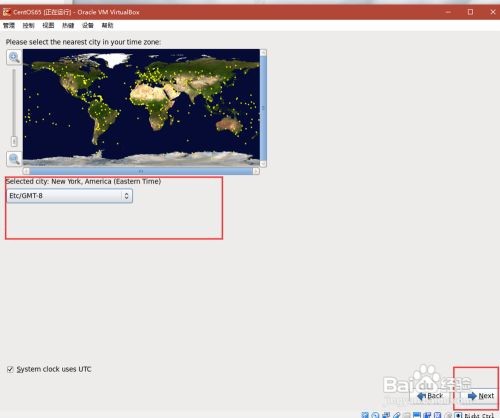Open the 热键 menu
This screenshot has height=418, width=500.
point(68,25)
